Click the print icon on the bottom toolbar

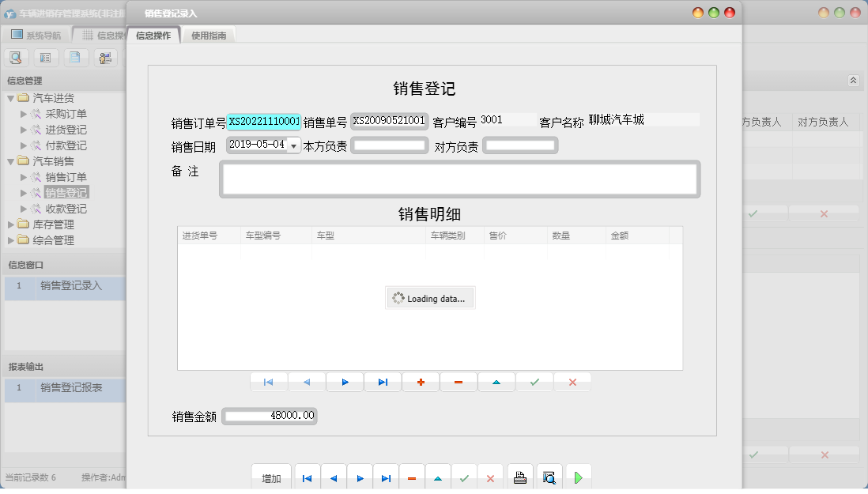pos(521,476)
